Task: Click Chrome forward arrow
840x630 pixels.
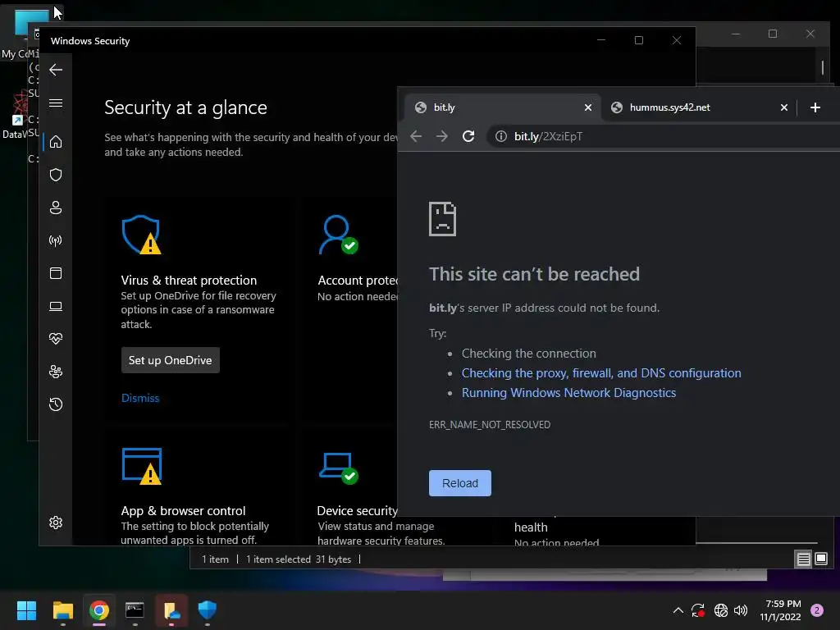Action: (x=442, y=136)
